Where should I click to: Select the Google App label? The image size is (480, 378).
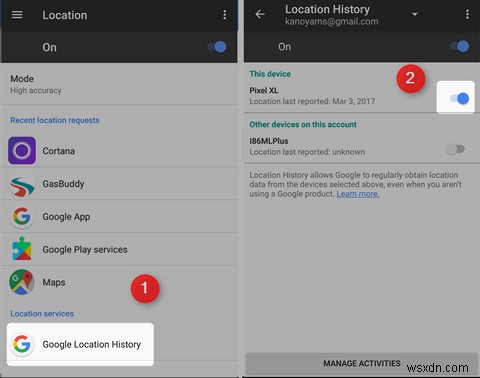[66, 217]
